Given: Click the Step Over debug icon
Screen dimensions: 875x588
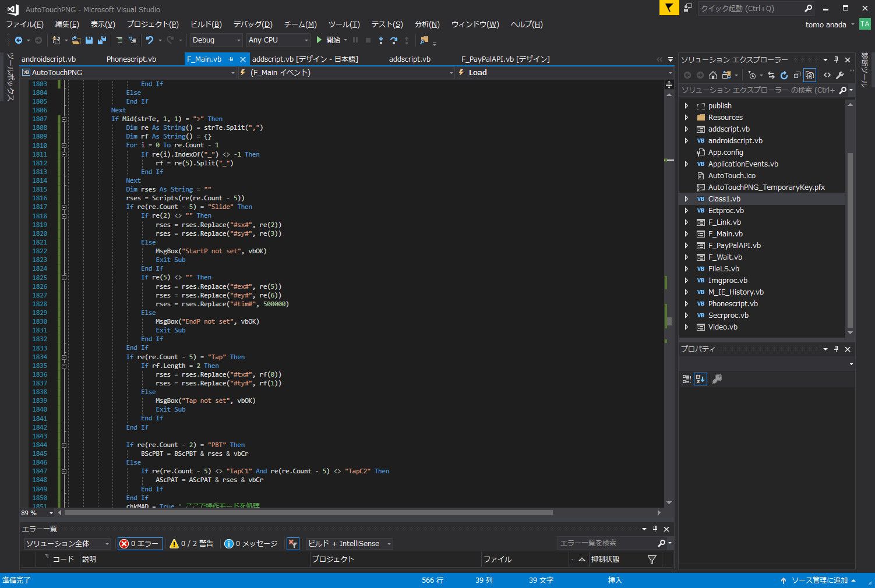Looking at the screenshot, I should coord(394,40).
